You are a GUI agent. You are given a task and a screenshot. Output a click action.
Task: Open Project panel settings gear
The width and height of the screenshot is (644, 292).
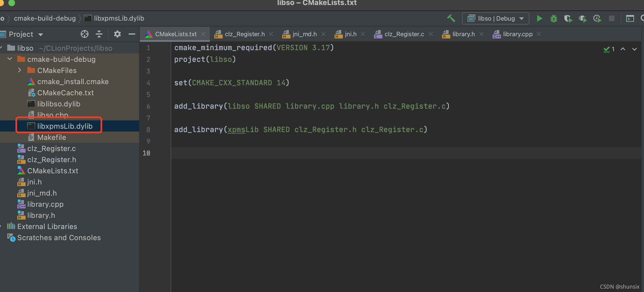117,34
